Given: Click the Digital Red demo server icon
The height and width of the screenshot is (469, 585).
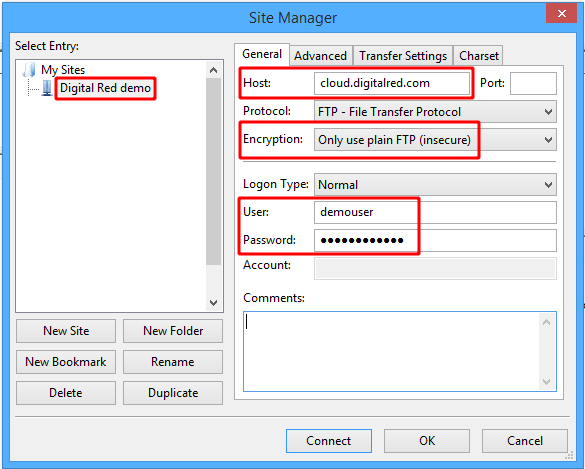Looking at the screenshot, I should [x=47, y=88].
